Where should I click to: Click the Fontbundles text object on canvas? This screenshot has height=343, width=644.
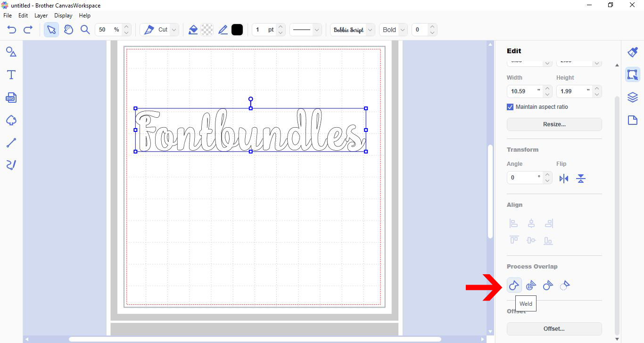click(x=250, y=130)
